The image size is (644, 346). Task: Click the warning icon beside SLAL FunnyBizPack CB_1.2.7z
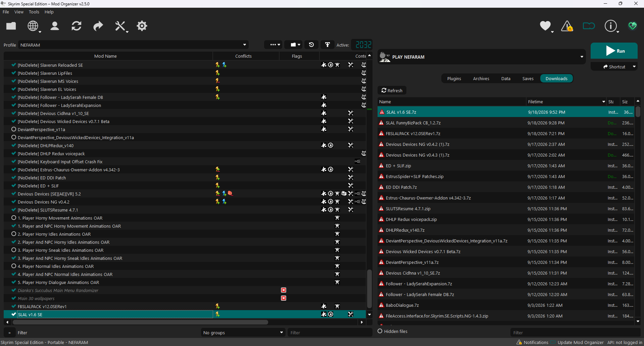[381, 123]
